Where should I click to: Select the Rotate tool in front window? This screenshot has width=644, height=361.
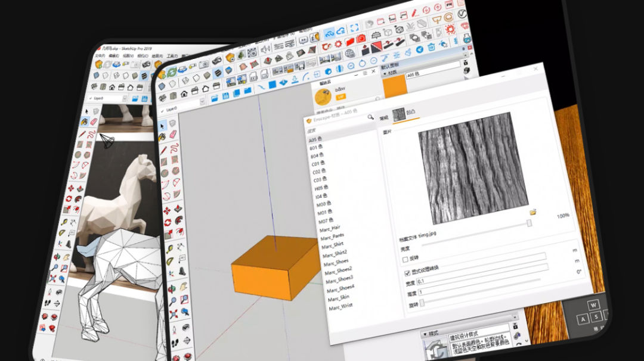point(168,223)
